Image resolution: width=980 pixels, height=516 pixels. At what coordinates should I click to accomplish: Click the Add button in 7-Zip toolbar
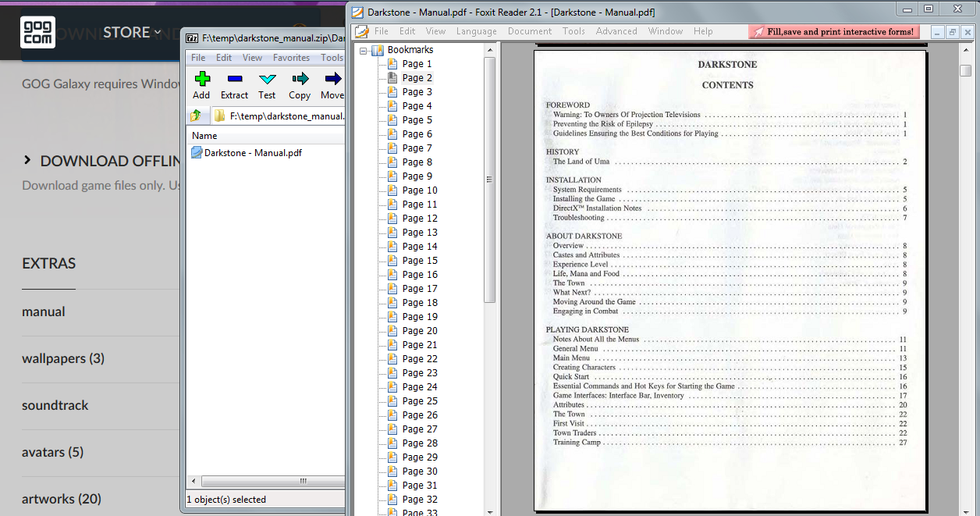pyautogui.click(x=202, y=85)
